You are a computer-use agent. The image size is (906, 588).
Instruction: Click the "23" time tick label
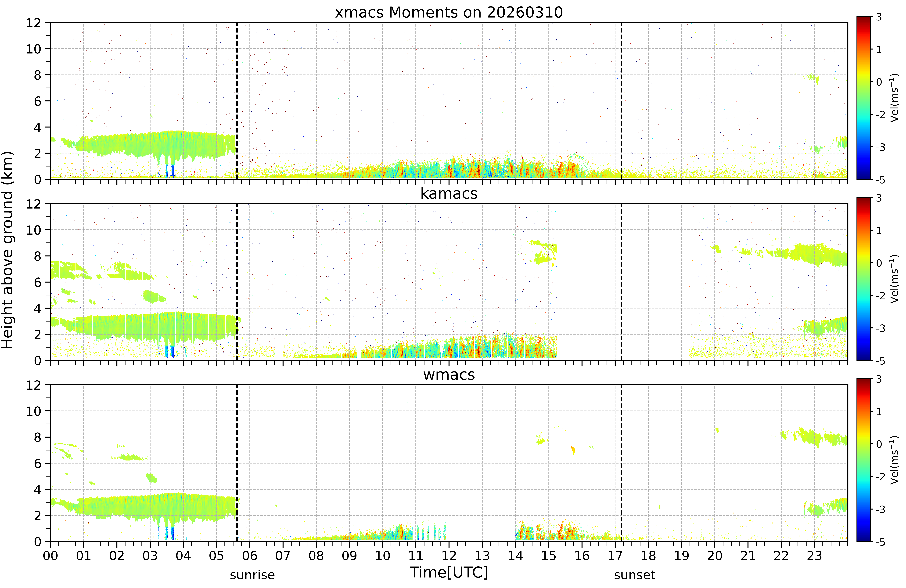[x=814, y=556]
